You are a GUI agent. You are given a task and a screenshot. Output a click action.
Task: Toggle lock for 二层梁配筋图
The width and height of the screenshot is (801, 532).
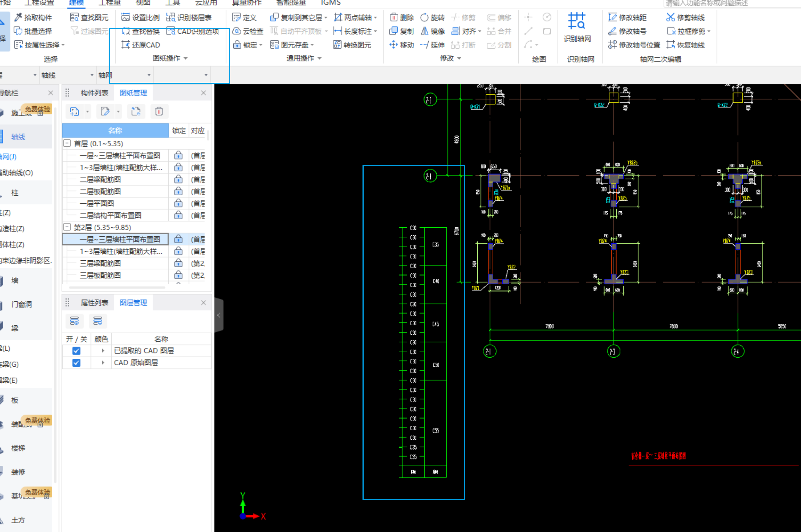(179, 179)
